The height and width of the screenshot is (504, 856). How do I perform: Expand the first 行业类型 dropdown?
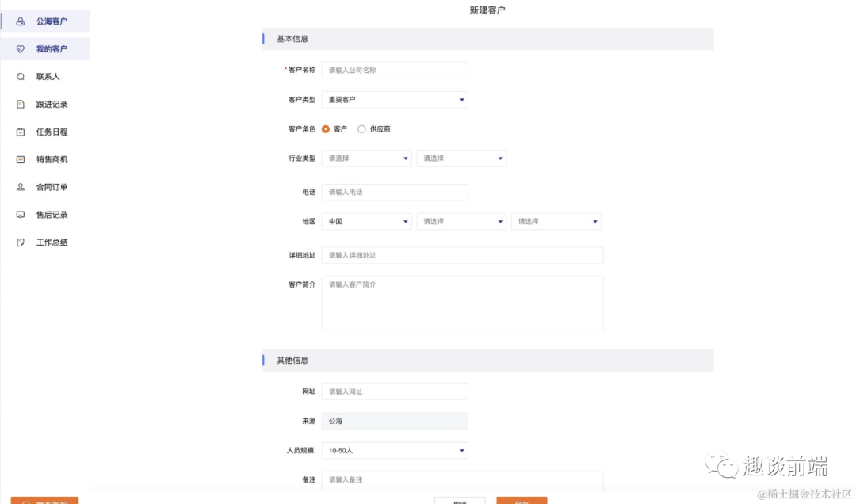(366, 158)
